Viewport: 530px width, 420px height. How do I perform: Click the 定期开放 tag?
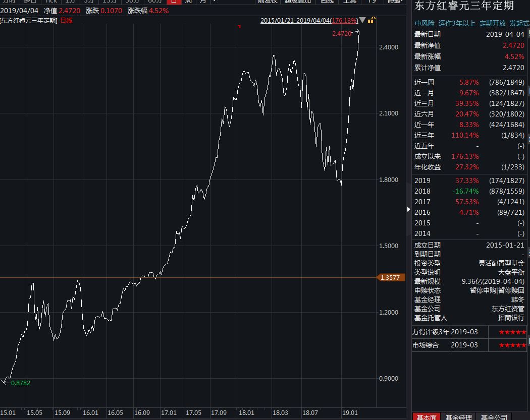click(x=493, y=23)
